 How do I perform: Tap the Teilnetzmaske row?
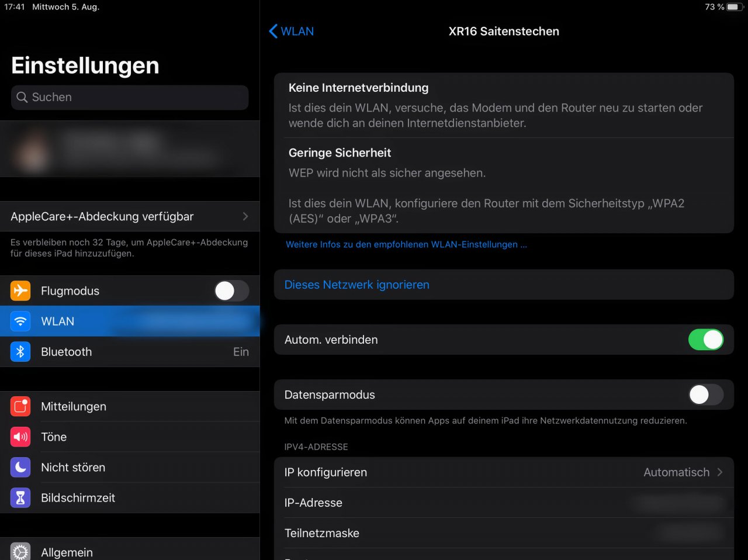coord(504,533)
